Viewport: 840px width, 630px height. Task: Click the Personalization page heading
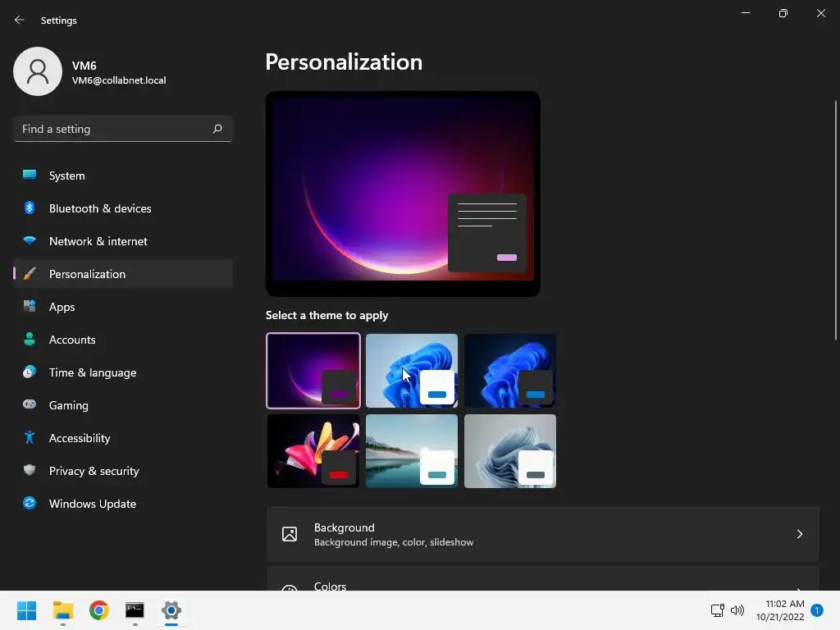(344, 62)
